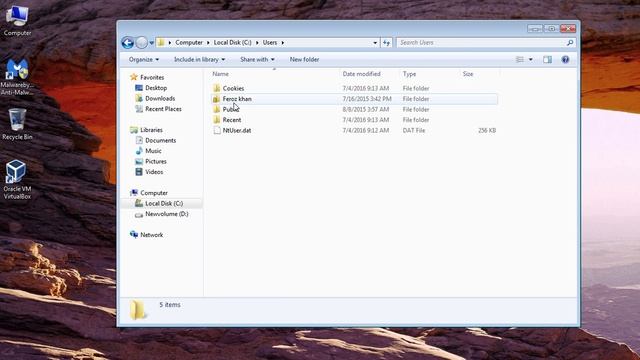Click the address bar folder icon
The image size is (640, 360).
(161, 42)
